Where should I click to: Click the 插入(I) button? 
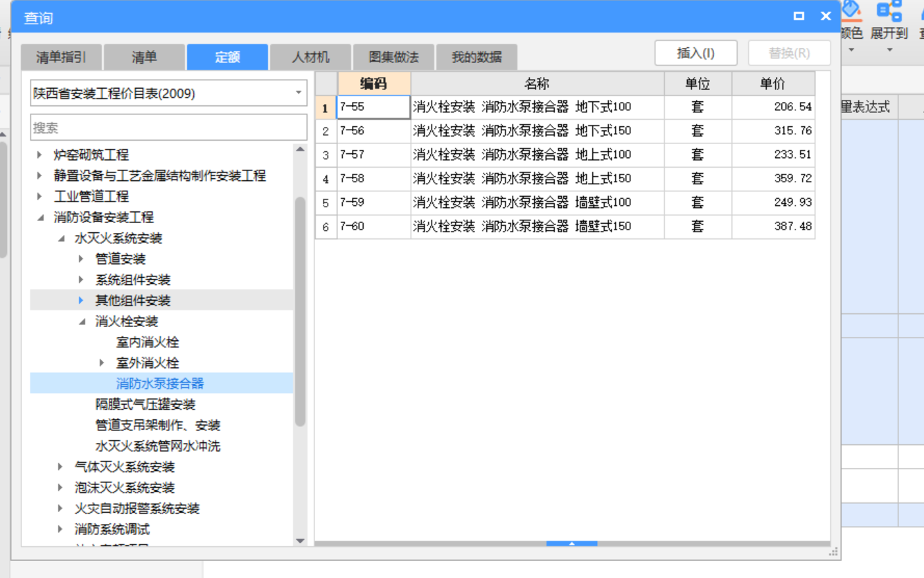(695, 53)
